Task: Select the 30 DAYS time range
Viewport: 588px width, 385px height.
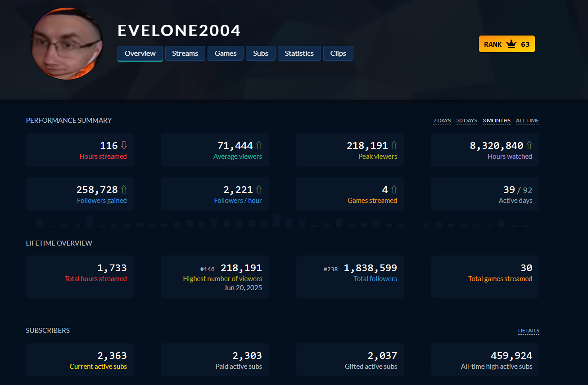Action: (467, 121)
